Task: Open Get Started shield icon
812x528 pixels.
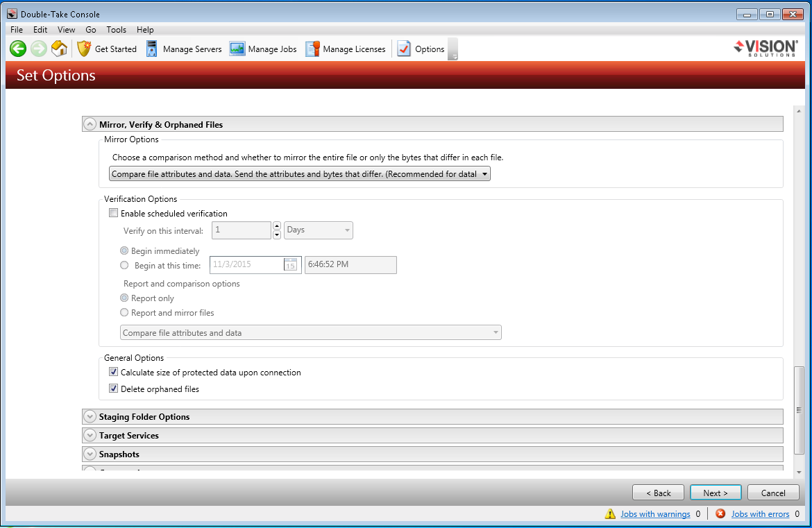Action: point(84,49)
